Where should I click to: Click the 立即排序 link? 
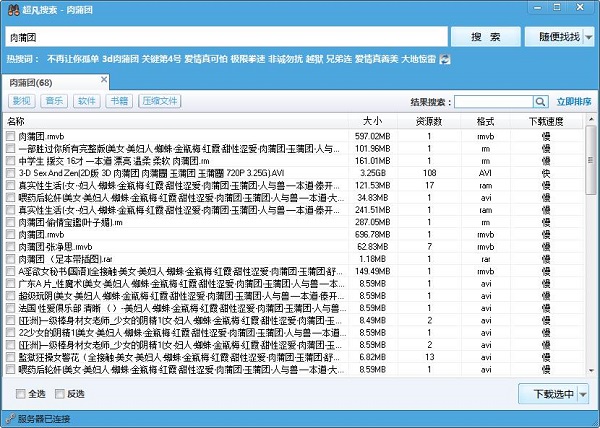click(574, 102)
